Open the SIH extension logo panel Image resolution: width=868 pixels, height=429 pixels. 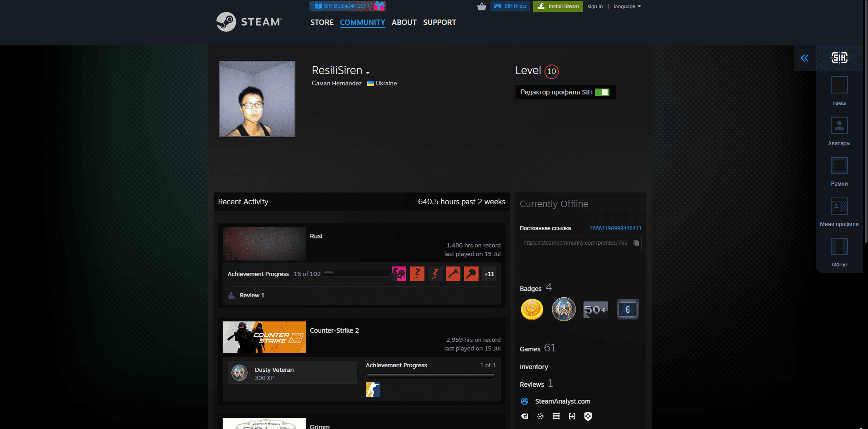click(x=839, y=58)
